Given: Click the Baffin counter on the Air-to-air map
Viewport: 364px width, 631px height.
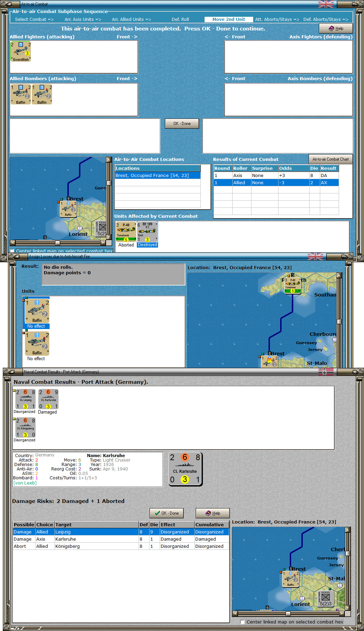Looking at the screenshot, I should [68, 209].
